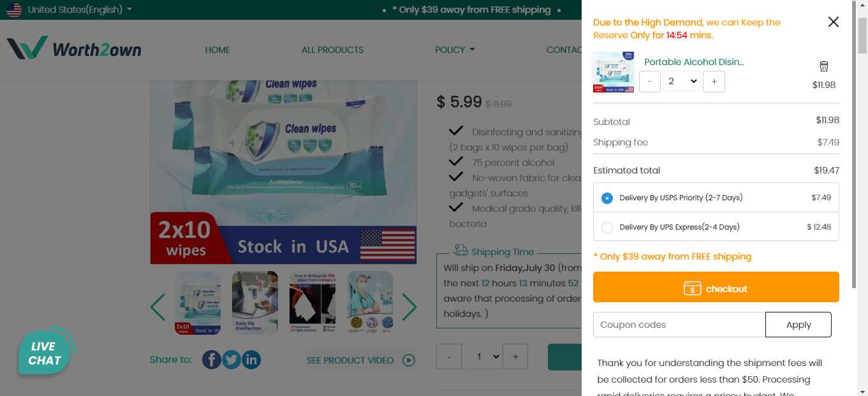Screen dimensions: 868x396
Task: Share product on LinkedIn
Action: pos(251,360)
